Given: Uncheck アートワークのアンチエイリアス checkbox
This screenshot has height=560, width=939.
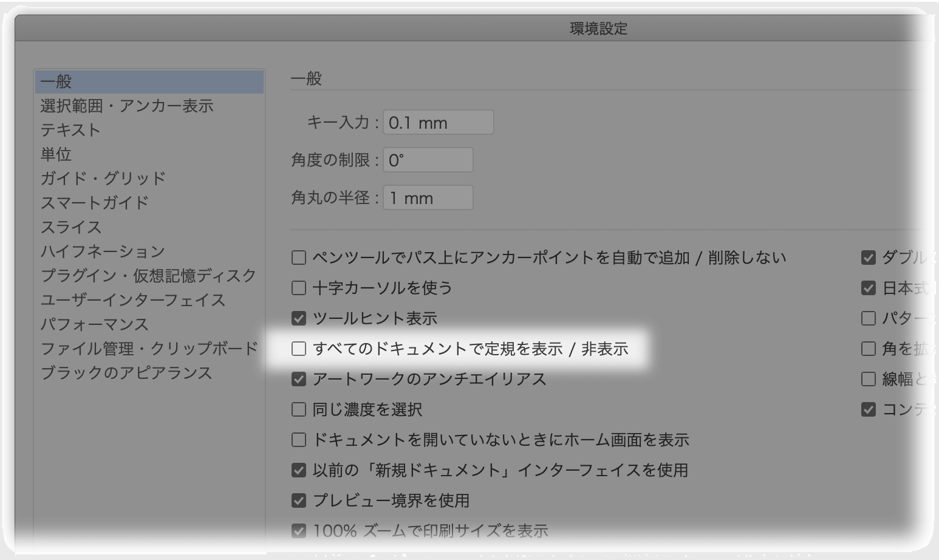Looking at the screenshot, I should click(298, 379).
